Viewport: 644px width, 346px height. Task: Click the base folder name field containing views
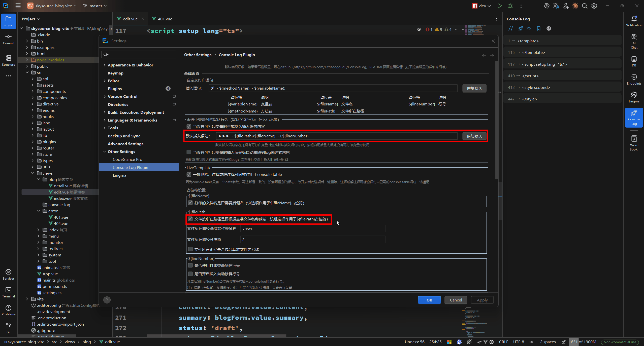(x=313, y=228)
